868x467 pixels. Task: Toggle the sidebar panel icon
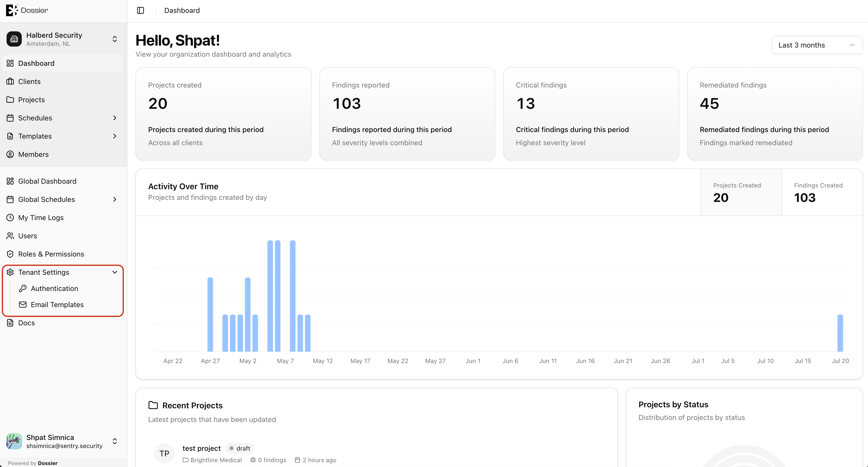[x=141, y=10]
